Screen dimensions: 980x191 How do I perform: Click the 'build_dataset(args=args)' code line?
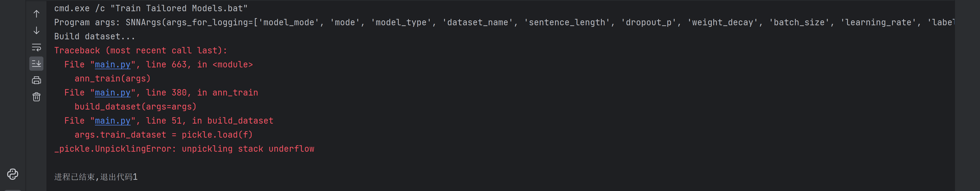(x=136, y=107)
